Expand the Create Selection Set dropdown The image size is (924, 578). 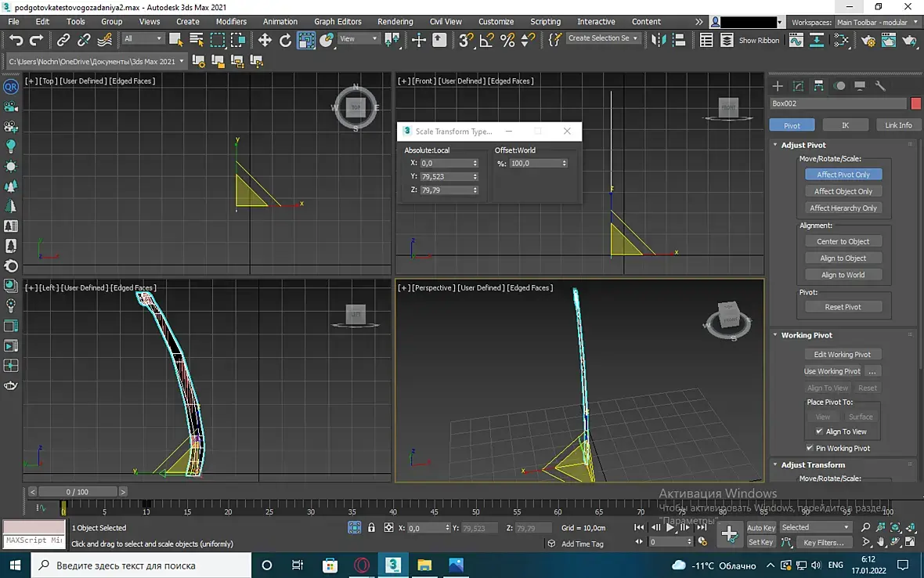point(635,38)
